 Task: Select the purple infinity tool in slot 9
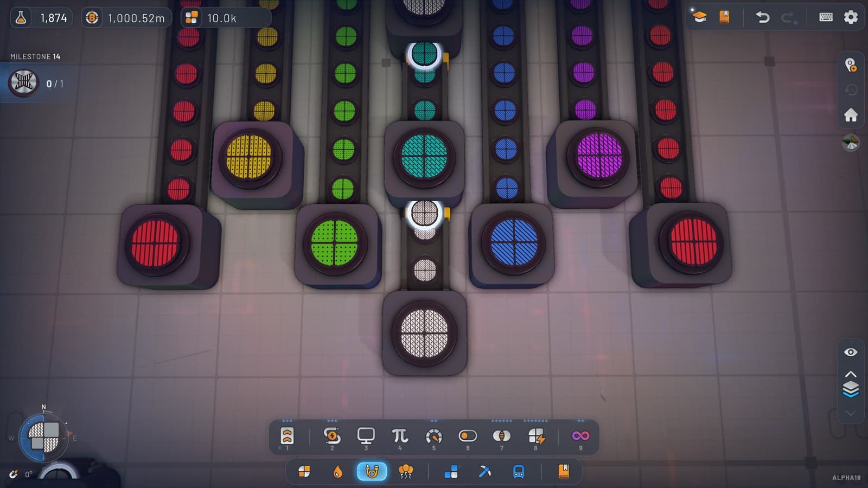pyautogui.click(x=580, y=435)
